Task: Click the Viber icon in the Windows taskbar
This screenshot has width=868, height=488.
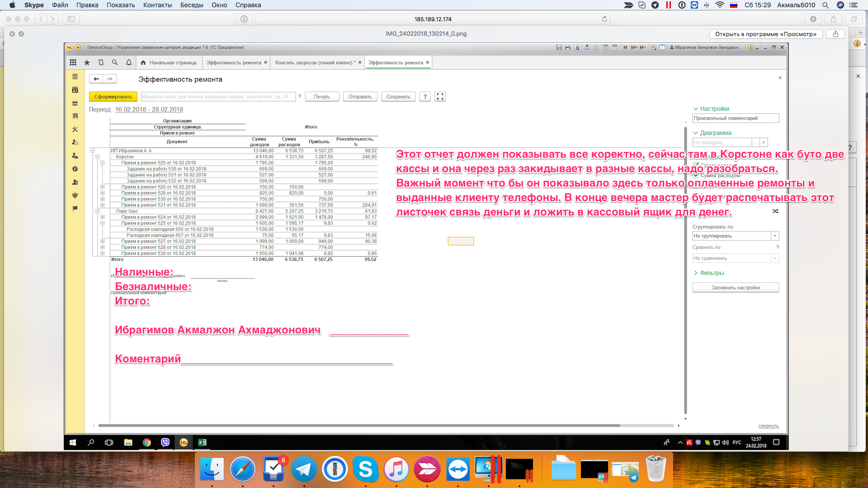Action: pyautogui.click(x=165, y=442)
